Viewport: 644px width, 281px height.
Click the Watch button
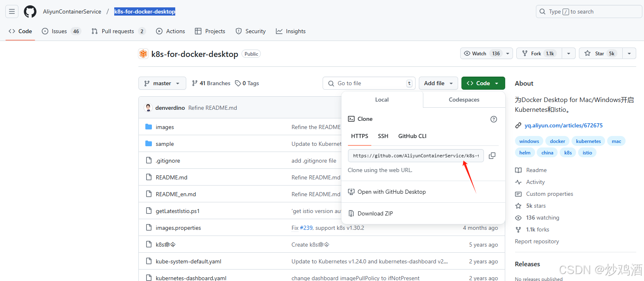click(x=481, y=53)
